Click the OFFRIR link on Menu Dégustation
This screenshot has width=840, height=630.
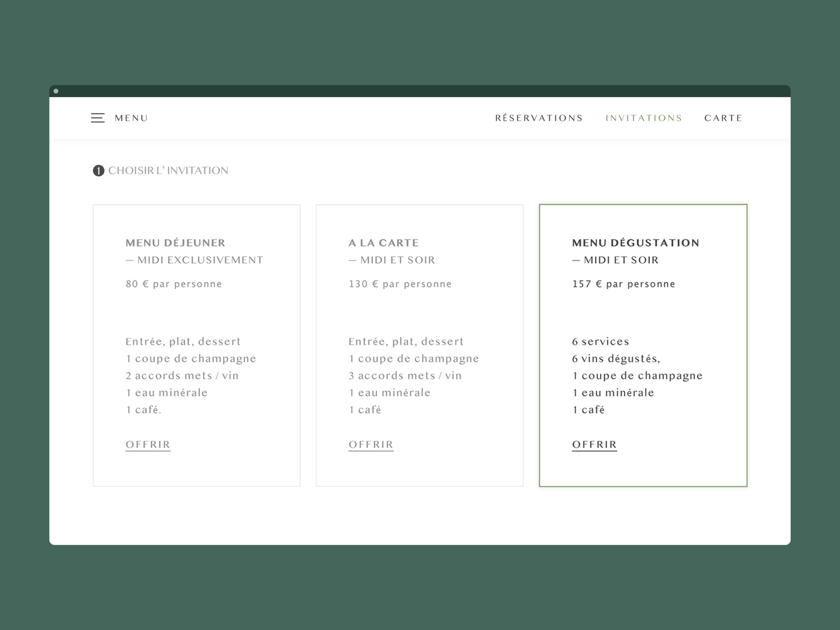[594, 445]
